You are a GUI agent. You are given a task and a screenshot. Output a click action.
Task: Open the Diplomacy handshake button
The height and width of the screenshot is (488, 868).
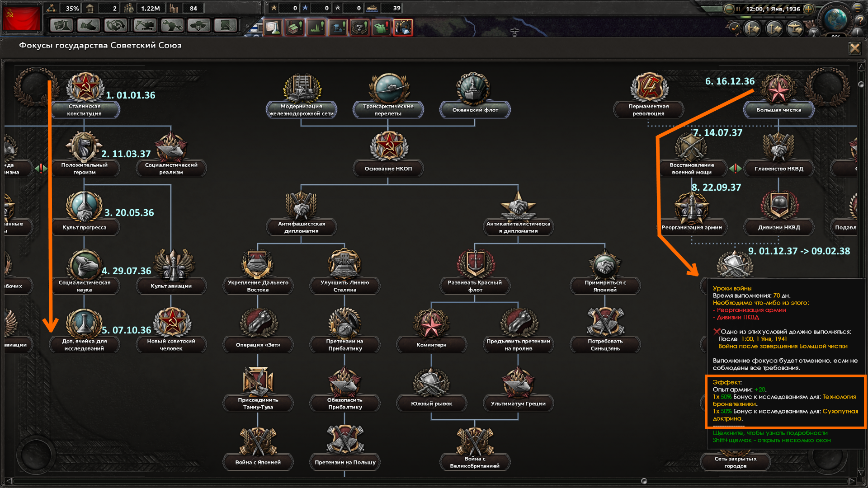89,26
